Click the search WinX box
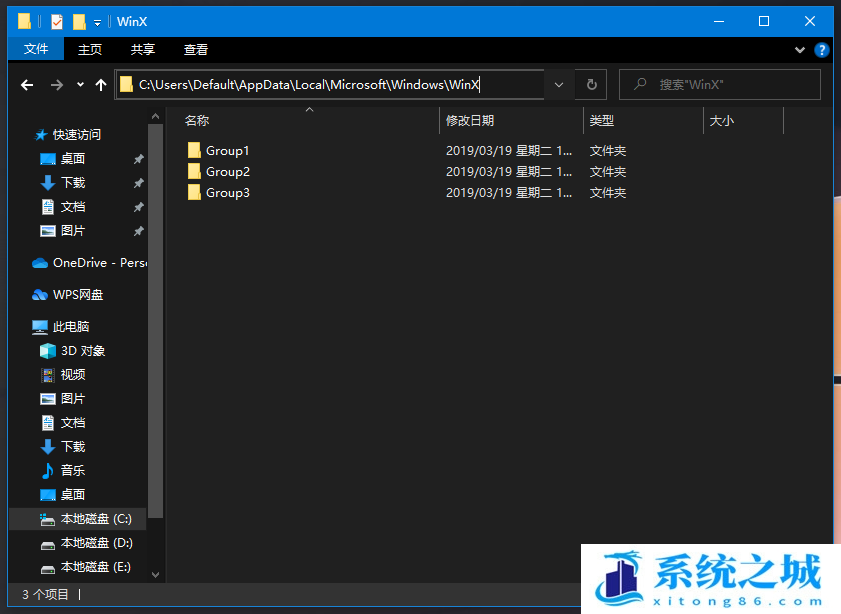 pyautogui.click(x=720, y=85)
